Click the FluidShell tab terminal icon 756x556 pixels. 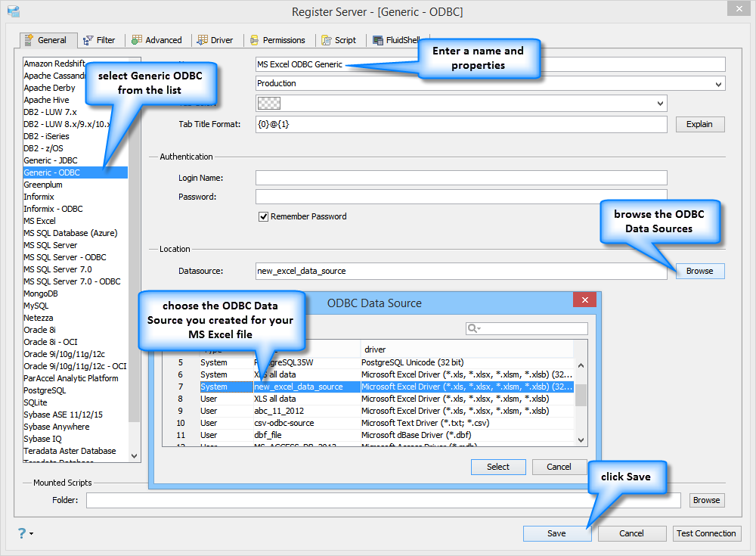tap(378, 41)
